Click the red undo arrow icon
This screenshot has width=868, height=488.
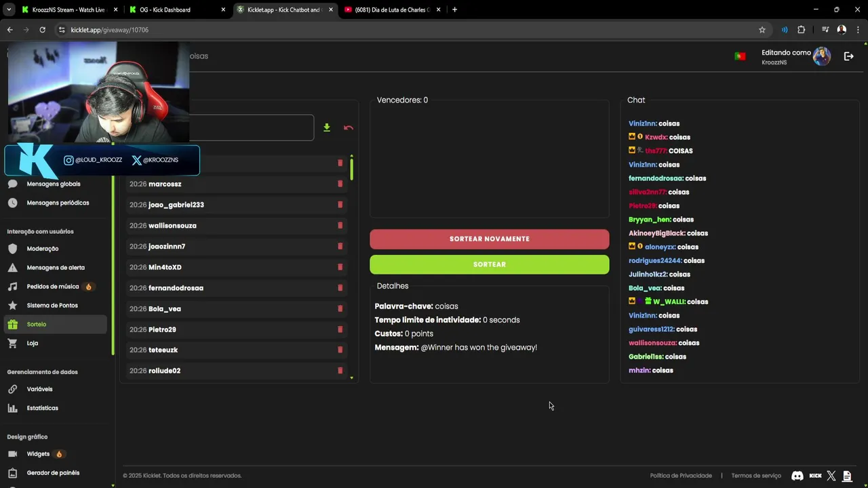(349, 127)
